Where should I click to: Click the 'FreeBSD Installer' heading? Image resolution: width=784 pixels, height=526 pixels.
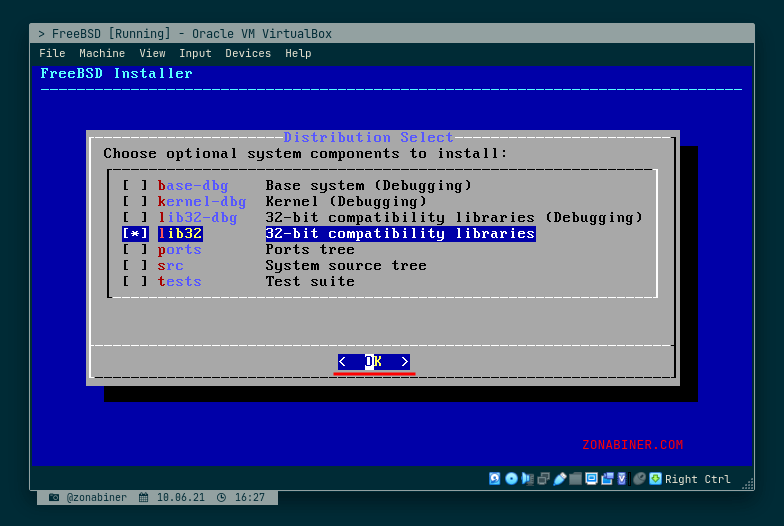116,74
